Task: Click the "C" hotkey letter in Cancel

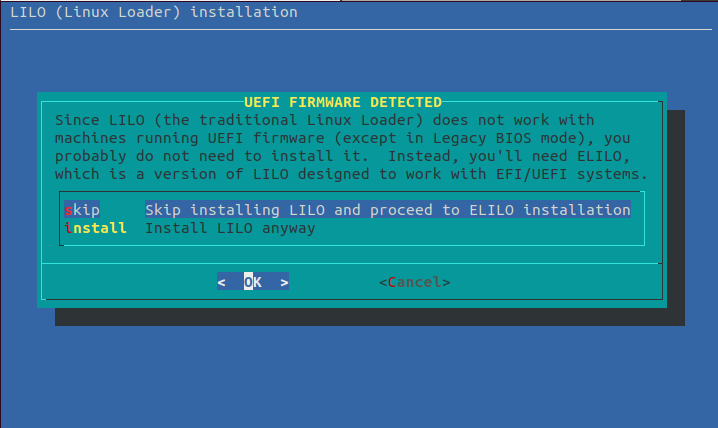Action: point(391,282)
